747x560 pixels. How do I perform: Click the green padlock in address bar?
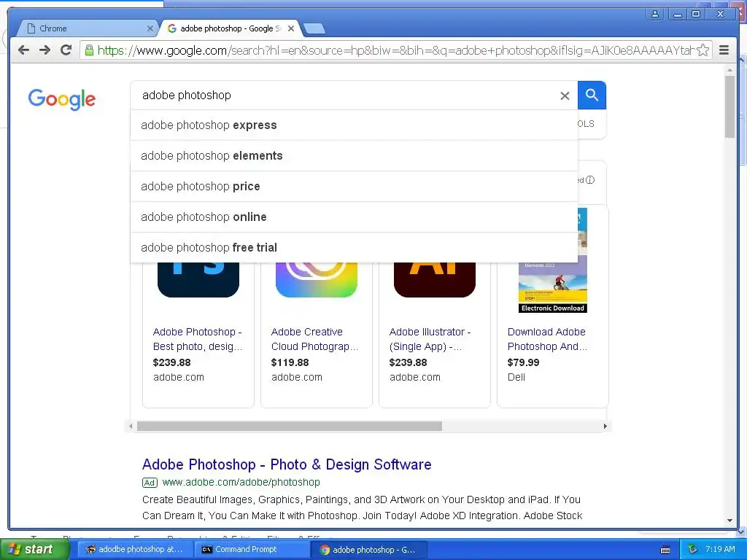[x=89, y=50]
